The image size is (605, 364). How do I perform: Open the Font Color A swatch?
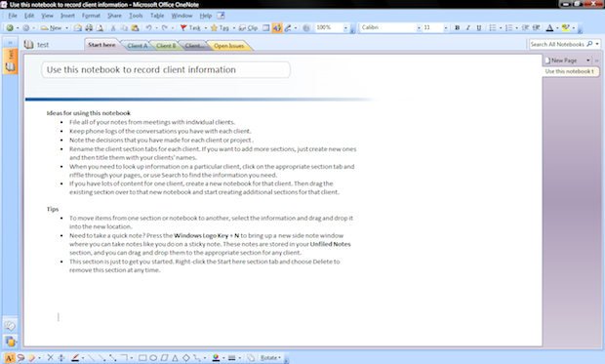pos(549,27)
